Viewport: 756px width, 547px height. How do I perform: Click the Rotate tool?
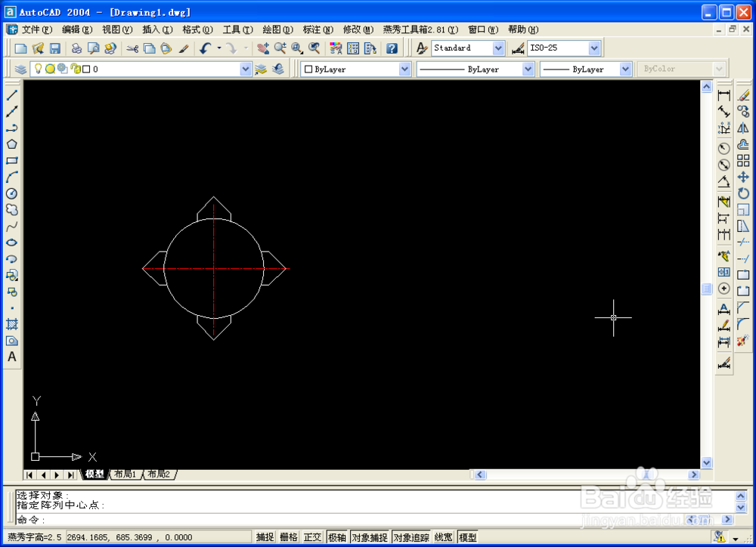tap(743, 193)
